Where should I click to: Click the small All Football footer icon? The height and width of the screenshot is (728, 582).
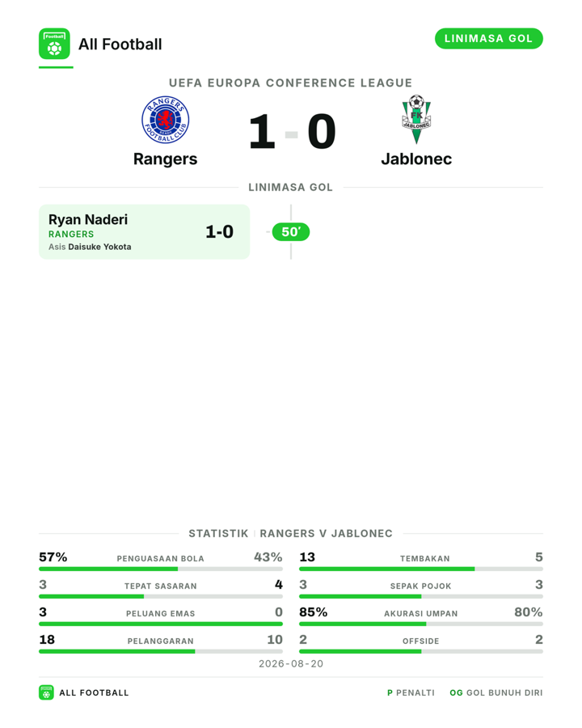coord(46,692)
